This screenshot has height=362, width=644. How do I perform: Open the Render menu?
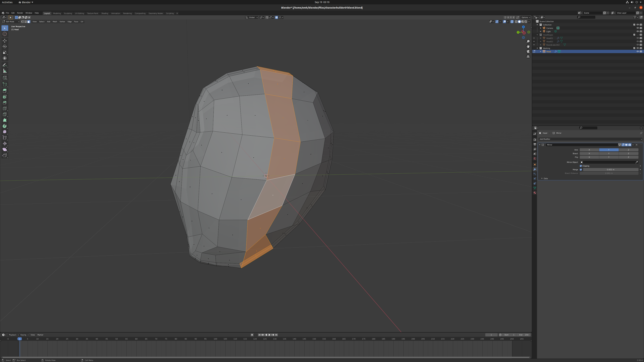[x=20, y=13]
